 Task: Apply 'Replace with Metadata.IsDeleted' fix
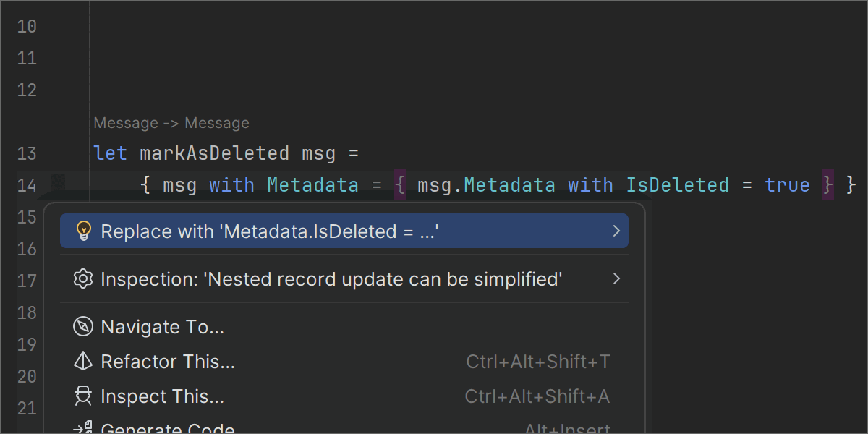271,231
